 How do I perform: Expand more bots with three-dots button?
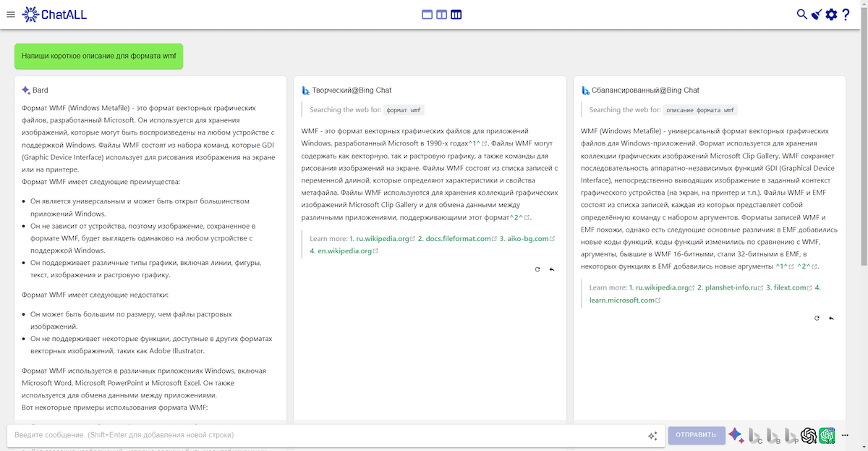(x=845, y=435)
